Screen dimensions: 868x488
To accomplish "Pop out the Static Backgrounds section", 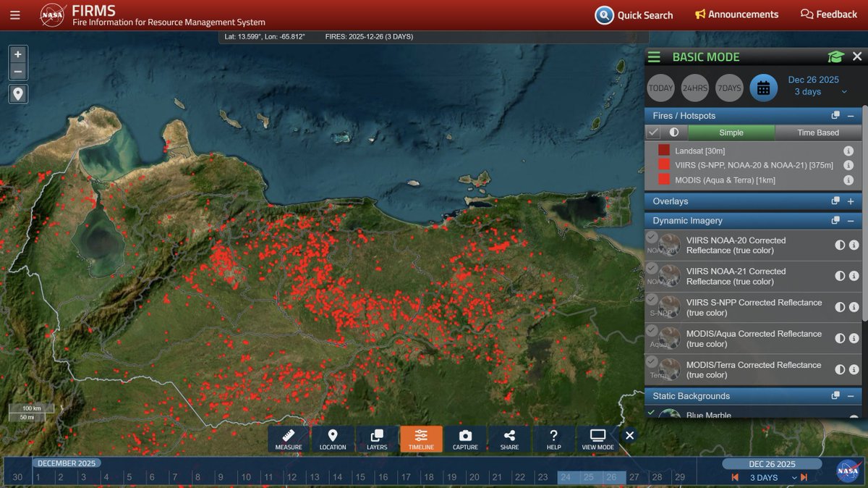I will [x=835, y=396].
